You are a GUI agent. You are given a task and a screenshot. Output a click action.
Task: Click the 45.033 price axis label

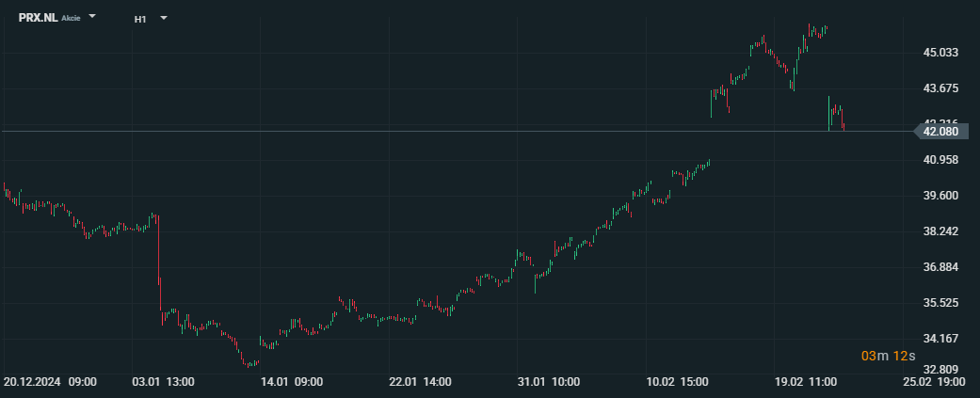(940, 53)
